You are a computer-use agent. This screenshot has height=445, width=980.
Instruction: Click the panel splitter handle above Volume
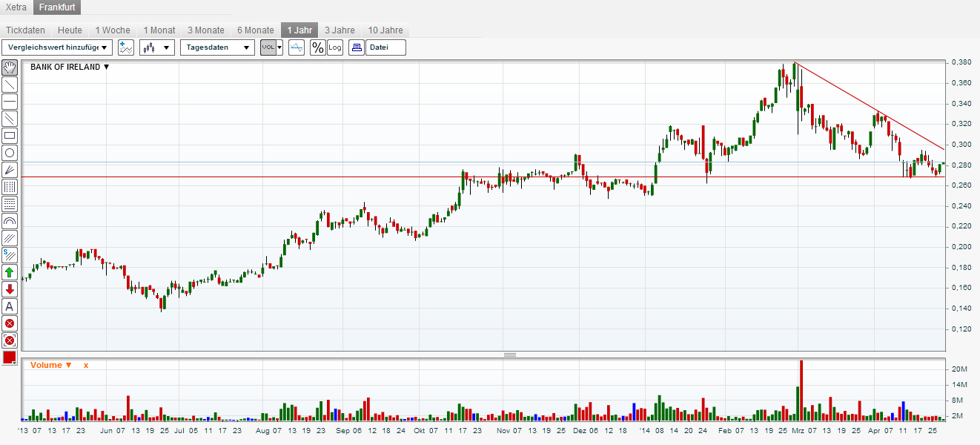pos(509,355)
